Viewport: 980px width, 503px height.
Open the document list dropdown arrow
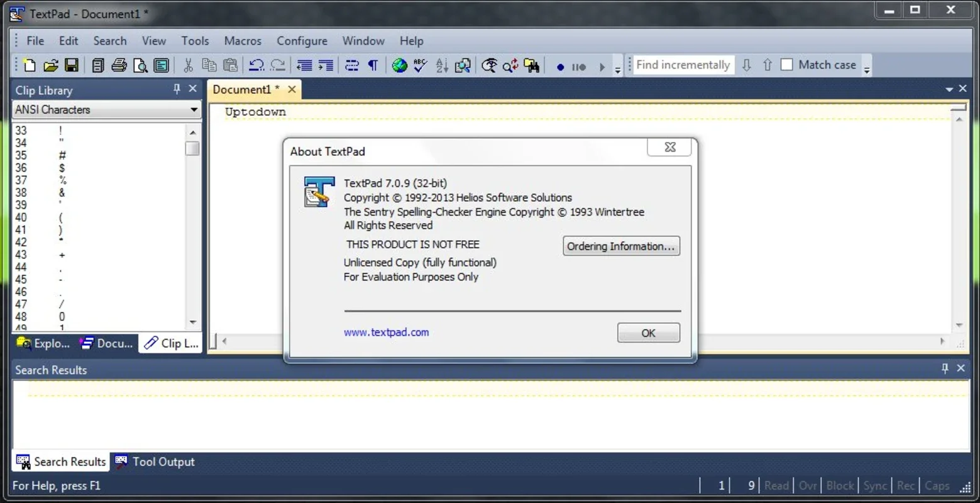click(949, 89)
